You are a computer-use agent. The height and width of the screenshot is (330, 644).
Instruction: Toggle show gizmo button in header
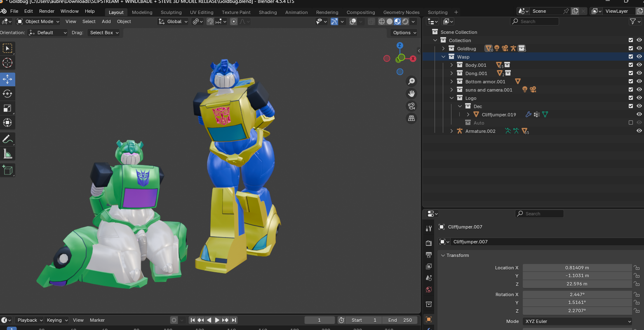[334, 21]
